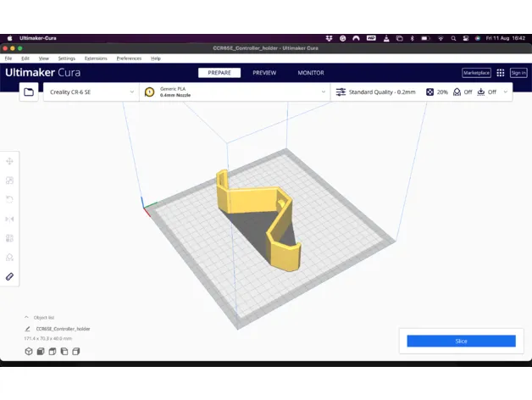The height and width of the screenshot is (400, 532).
Task: Open file with the folder icon
Action: (29, 92)
